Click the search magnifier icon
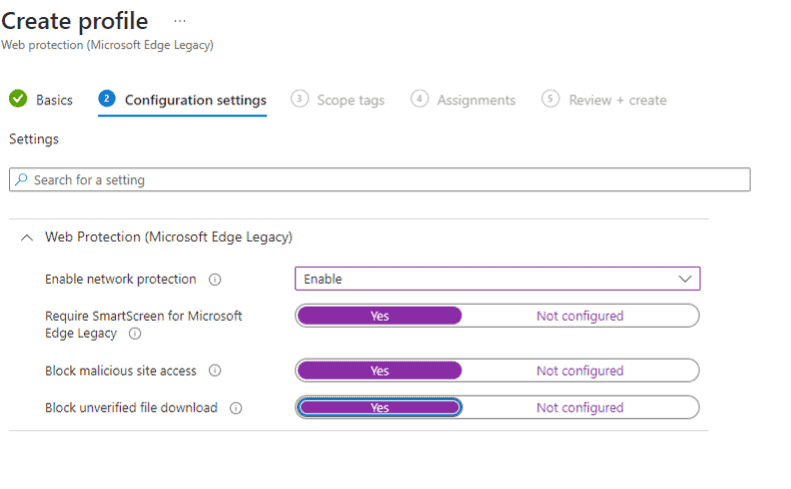 [21, 180]
